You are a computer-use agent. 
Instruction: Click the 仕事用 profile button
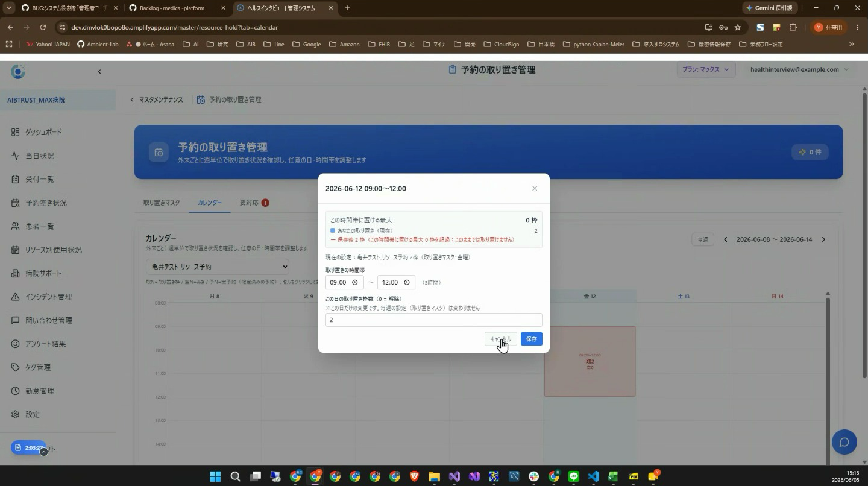829,27
